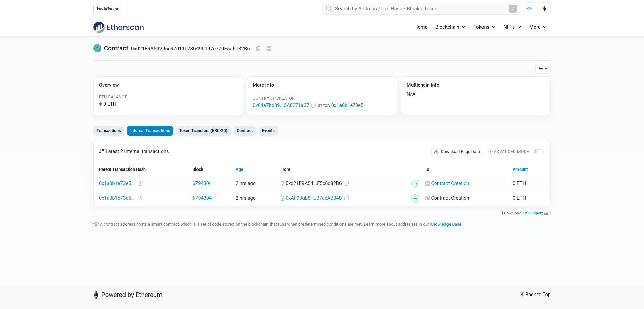Click the Age column header

click(x=239, y=169)
